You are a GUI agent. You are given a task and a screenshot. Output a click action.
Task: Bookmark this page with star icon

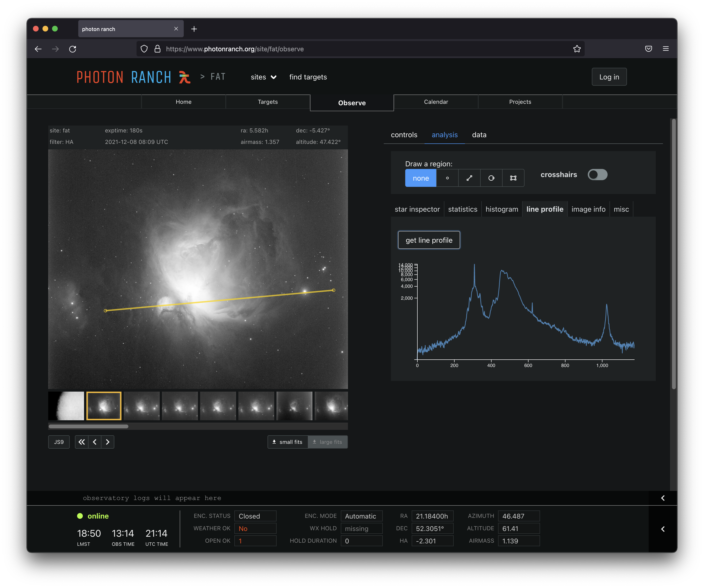pyautogui.click(x=577, y=49)
